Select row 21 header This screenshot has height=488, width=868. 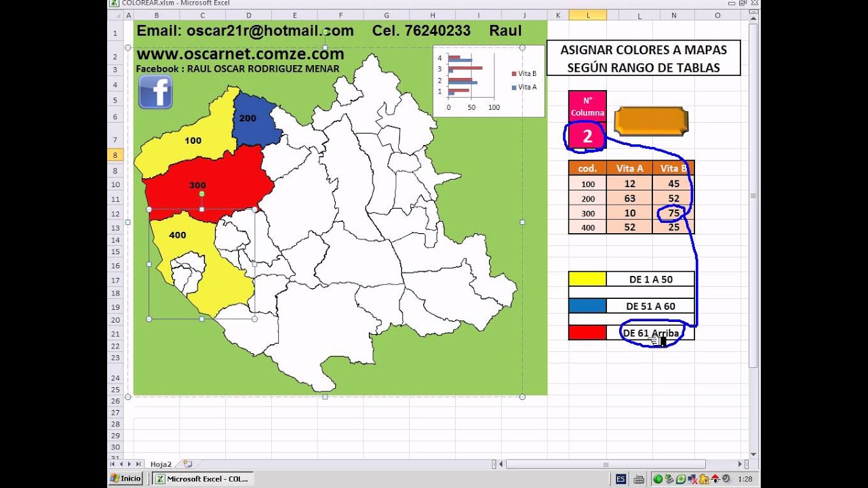click(115, 333)
